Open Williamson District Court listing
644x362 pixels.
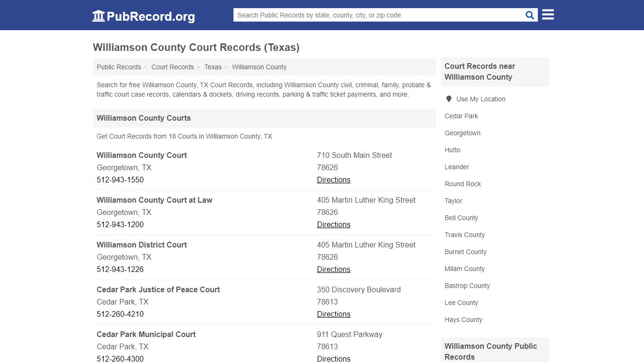coord(142,245)
